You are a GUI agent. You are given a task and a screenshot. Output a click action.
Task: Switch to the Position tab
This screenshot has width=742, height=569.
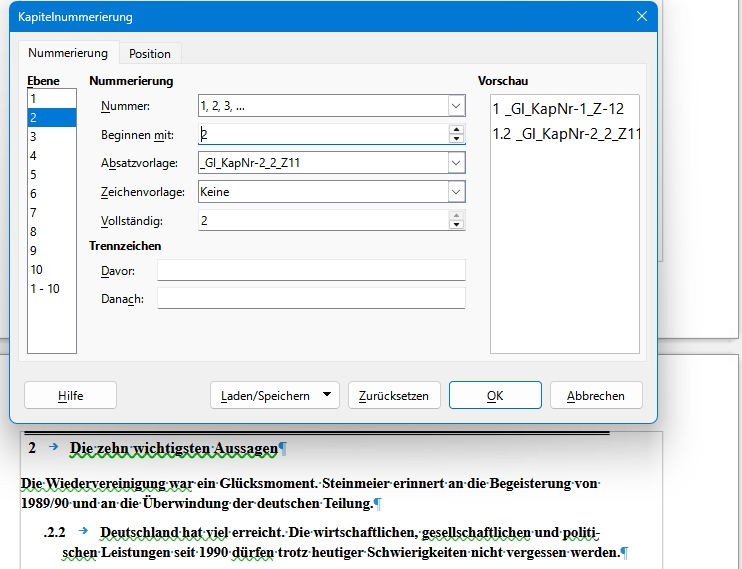pos(150,53)
